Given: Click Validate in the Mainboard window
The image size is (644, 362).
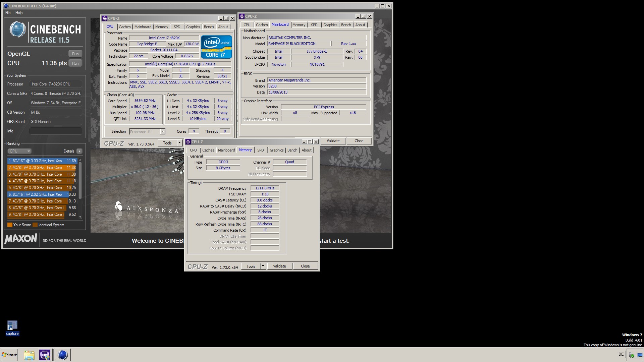Looking at the screenshot, I should pyautogui.click(x=333, y=141).
